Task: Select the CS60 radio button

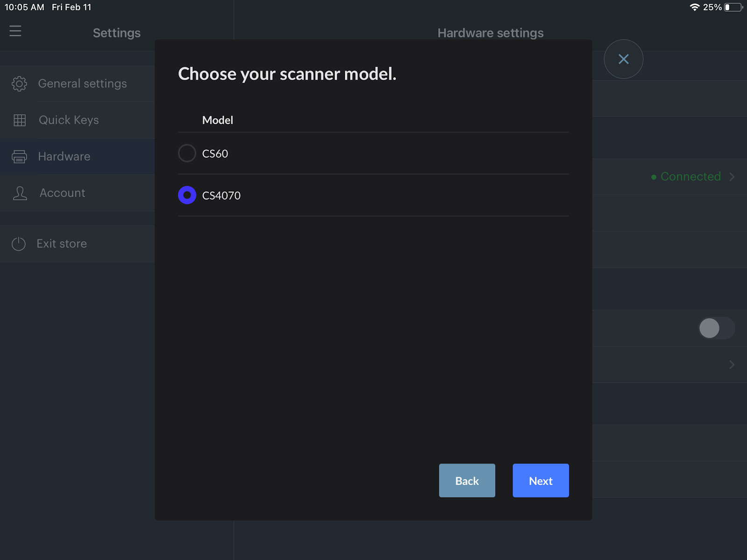Action: [x=187, y=153]
